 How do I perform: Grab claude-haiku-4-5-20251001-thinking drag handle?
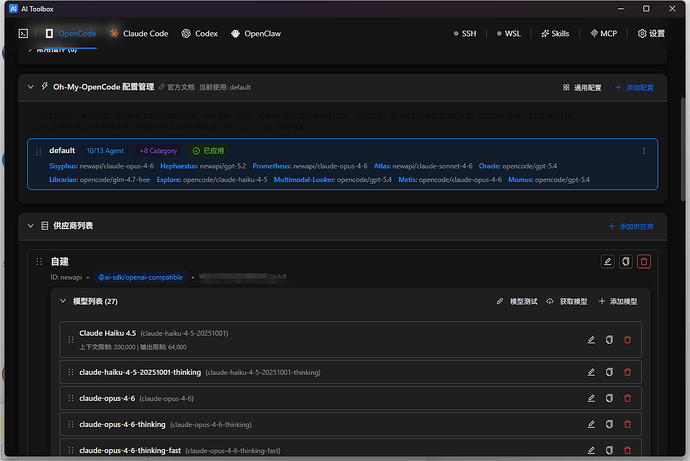click(71, 372)
